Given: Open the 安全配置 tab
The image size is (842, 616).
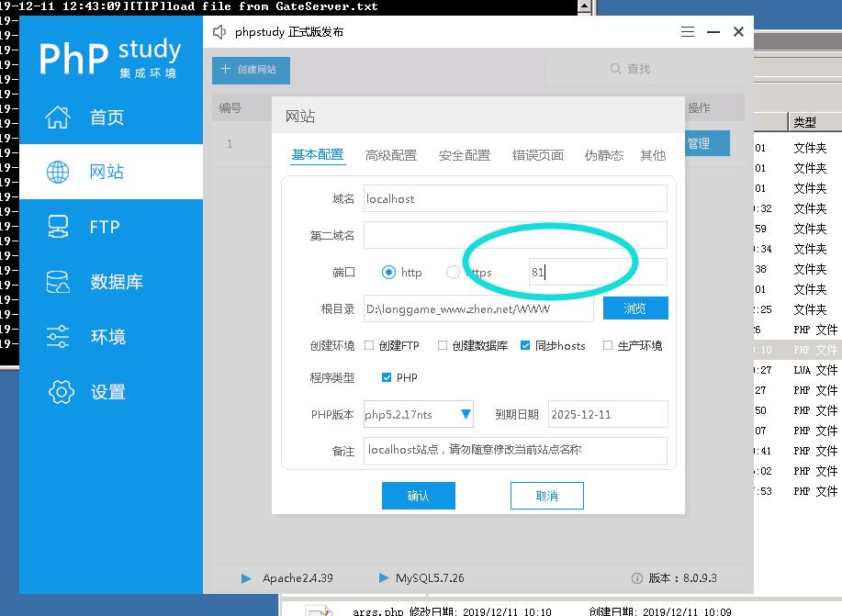Looking at the screenshot, I should click(465, 155).
